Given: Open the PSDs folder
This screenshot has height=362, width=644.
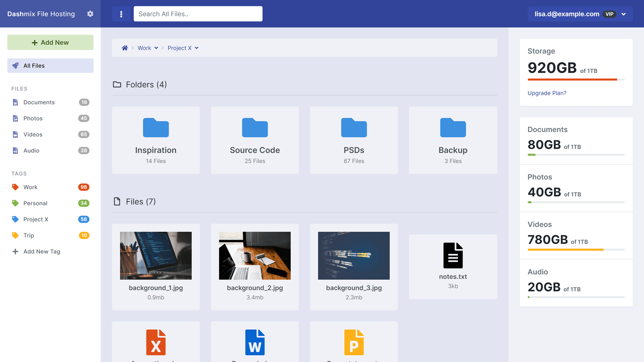Looking at the screenshot, I should 354,140.
